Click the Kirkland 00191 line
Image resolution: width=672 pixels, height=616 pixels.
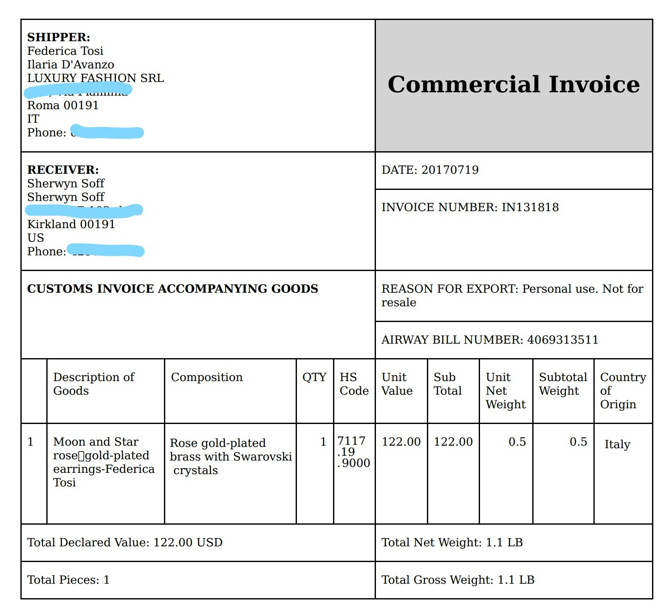71,224
